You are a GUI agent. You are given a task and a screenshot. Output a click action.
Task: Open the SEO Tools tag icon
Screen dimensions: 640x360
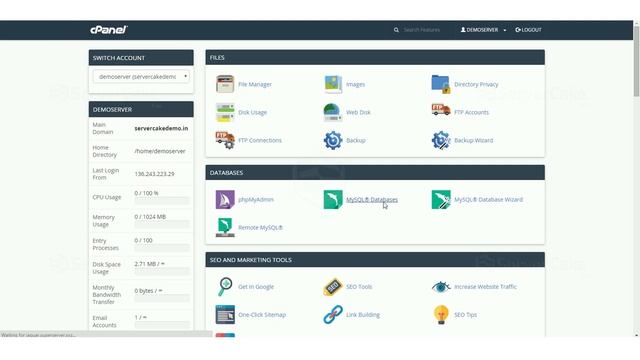(x=333, y=287)
